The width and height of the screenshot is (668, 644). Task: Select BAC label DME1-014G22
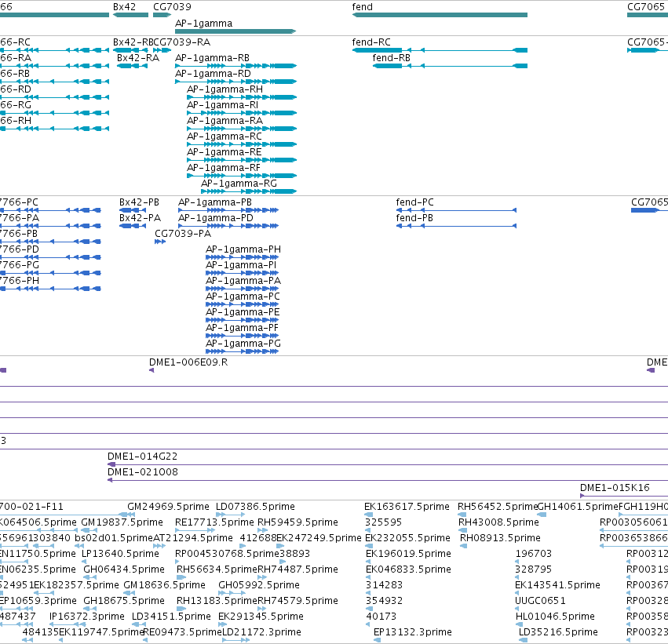coord(142,457)
